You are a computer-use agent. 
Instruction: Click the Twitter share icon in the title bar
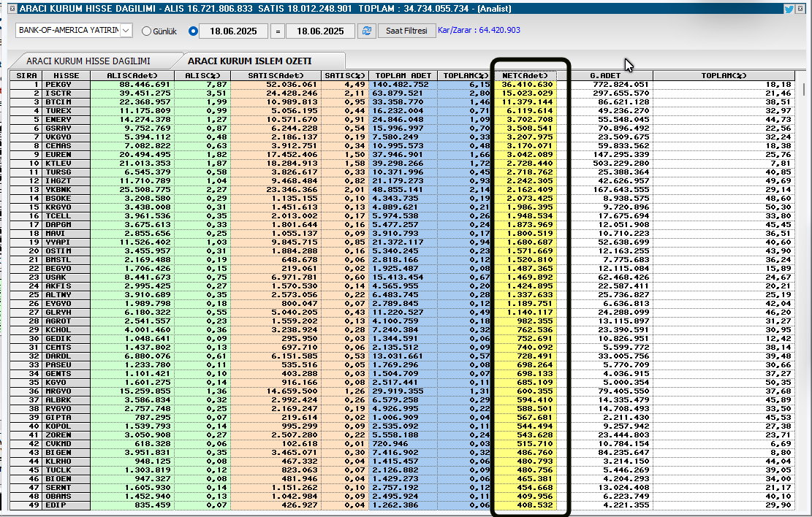(x=788, y=8)
